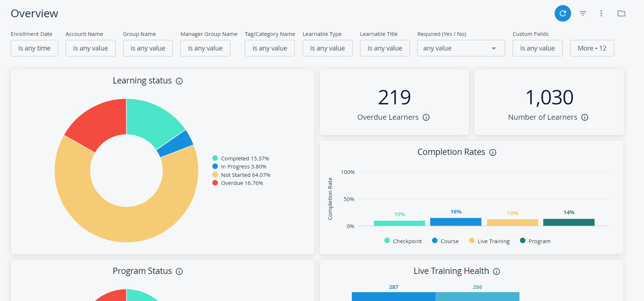Click the Completion Rates chart title
This screenshot has width=644, height=301.
(x=451, y=152)
